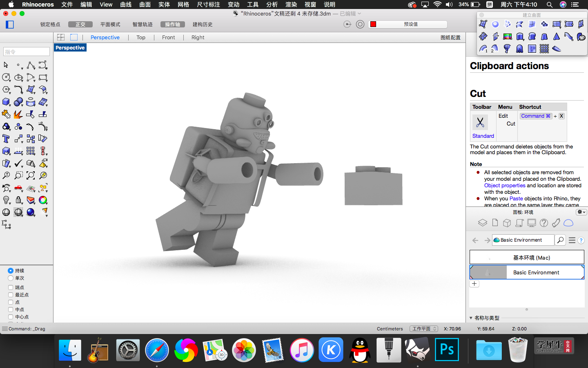Select the Explode tool
Viewport: 588px width, 368px height.
pos(18,114)
